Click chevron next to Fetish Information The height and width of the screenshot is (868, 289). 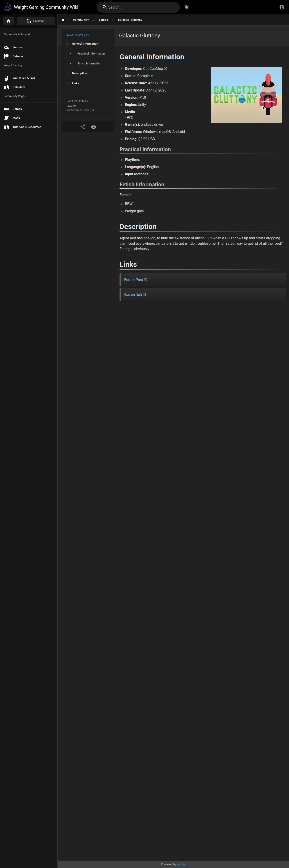pyautogui.click(x=70, y=63)
